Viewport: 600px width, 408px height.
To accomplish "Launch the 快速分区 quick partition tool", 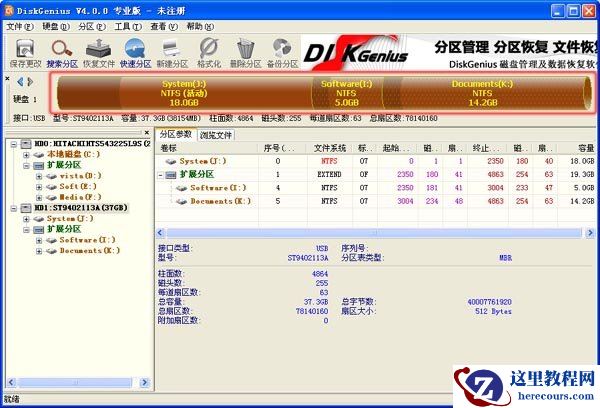I will pos(135,53).
